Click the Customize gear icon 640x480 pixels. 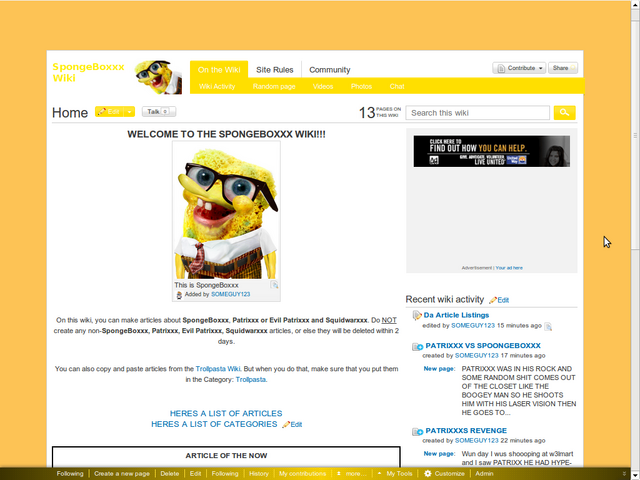coord(427,473)
